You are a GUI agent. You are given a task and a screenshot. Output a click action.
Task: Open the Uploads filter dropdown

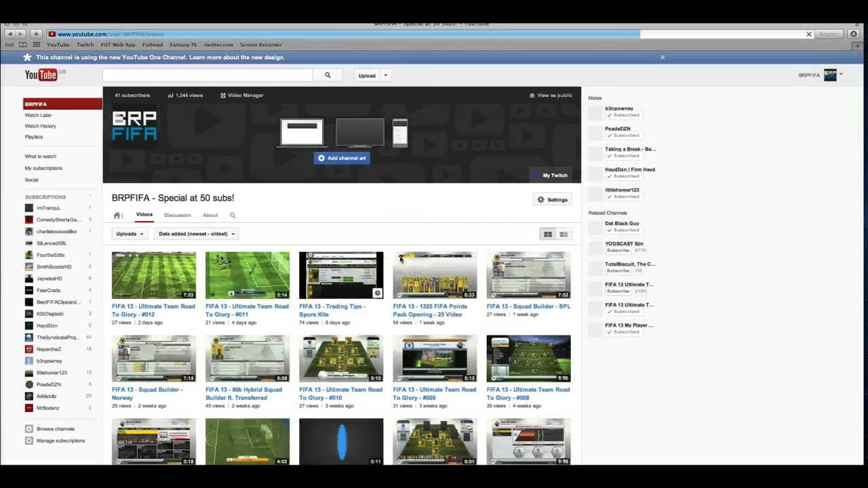[129, 234]
